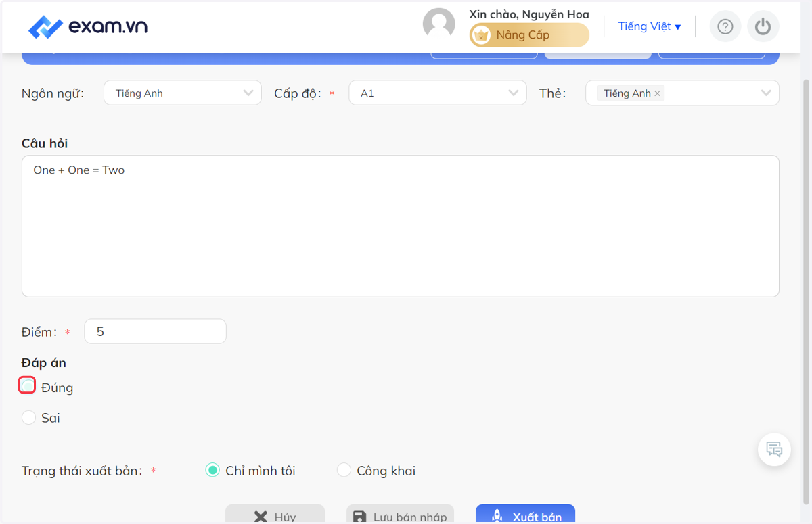Screen dimensions: 812x524
Task: Open the floating chat support icon
Action: (775, 450)
